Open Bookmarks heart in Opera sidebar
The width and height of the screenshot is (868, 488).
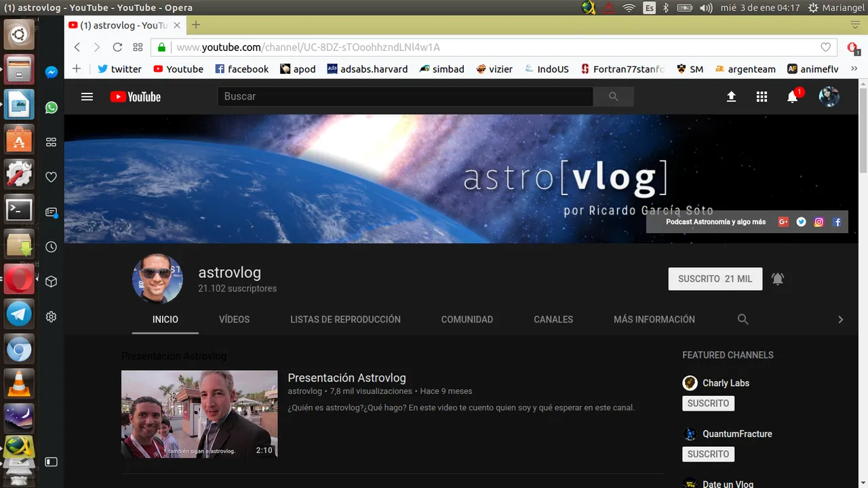51,177
